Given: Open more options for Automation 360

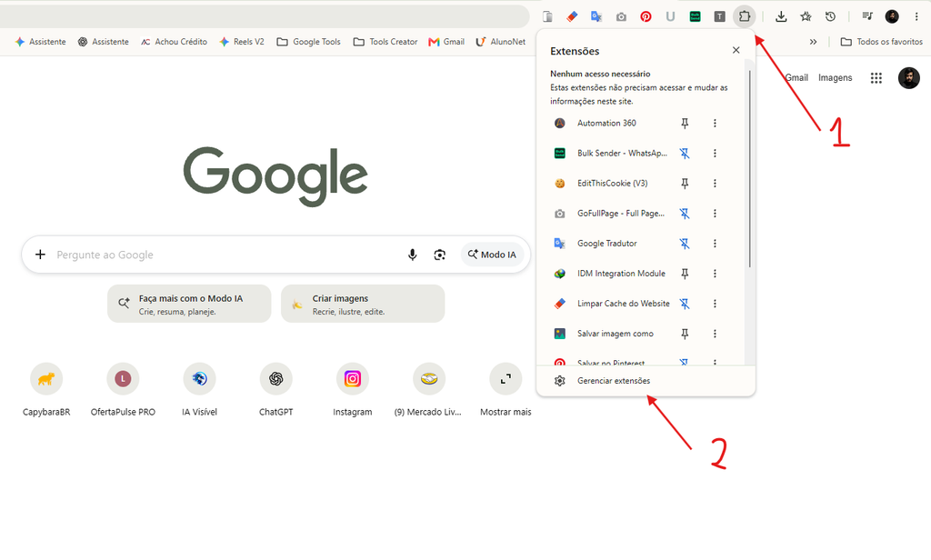Looking at the screenshot, I should tap(715, 123).
